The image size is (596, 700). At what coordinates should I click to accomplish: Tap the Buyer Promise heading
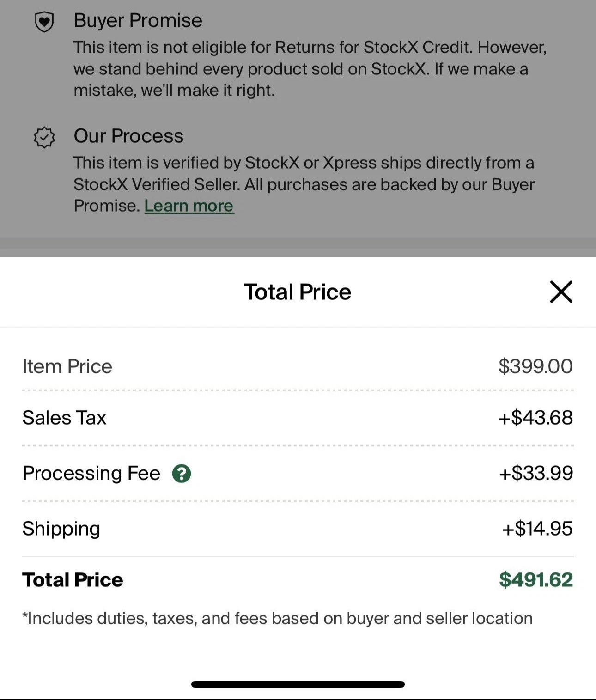tap(138, 21)
